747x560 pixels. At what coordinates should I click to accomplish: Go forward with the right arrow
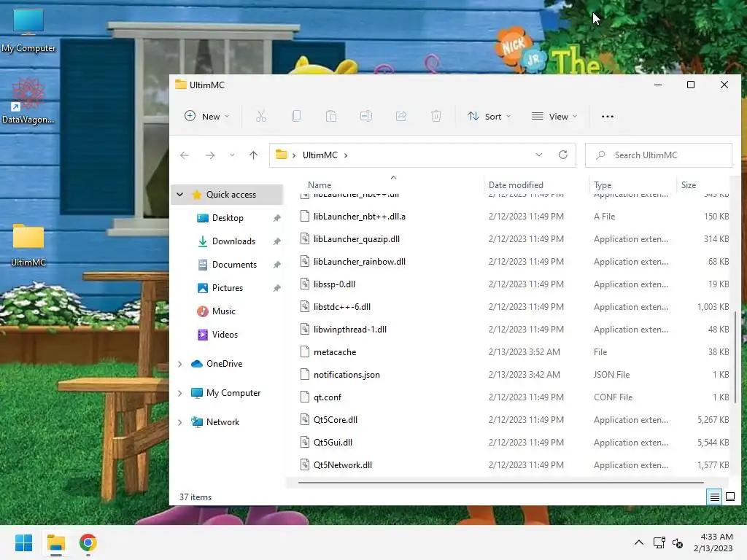pos(210,155)
